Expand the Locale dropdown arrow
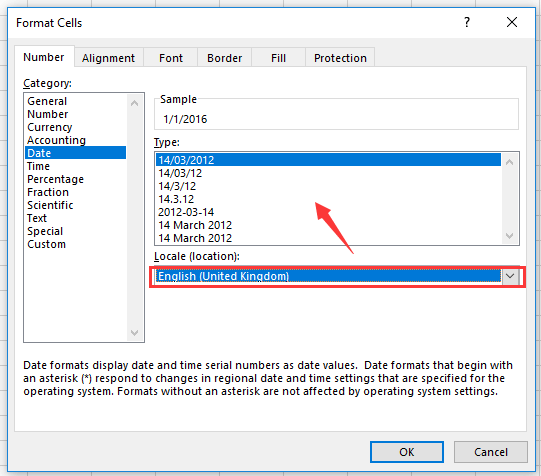This screenshot has width=541, height=476. (x=510, y=276)
